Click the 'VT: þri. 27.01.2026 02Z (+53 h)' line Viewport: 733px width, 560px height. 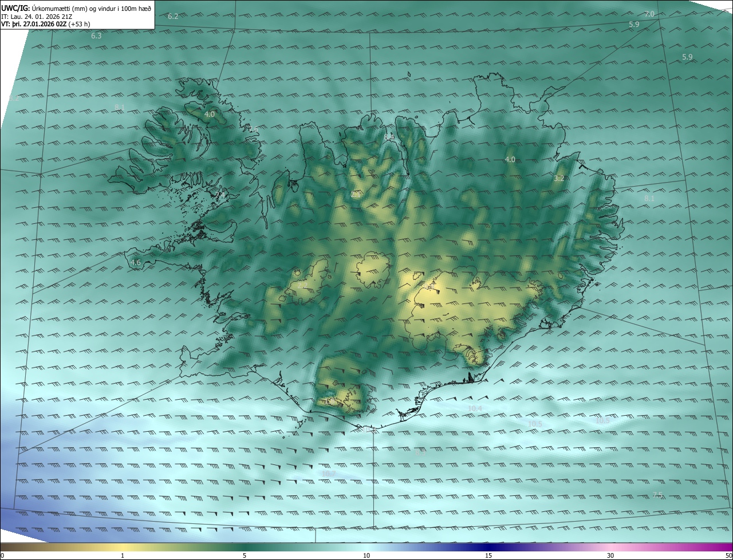[x=46, y=24]
